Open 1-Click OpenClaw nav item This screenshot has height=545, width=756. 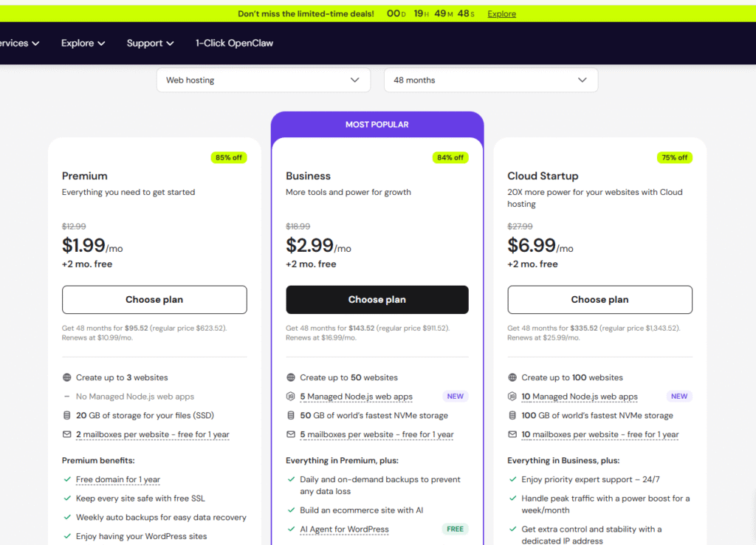(x=234, y=44)
